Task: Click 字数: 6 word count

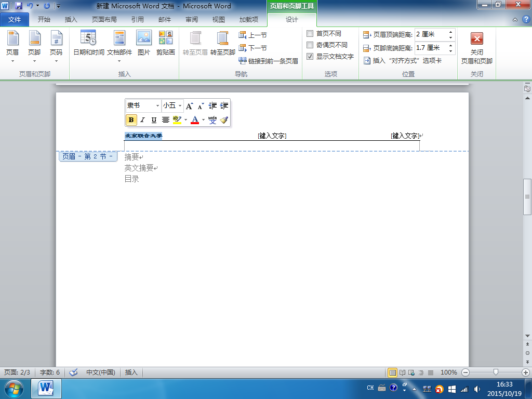Action: click(x=49, y=373)
